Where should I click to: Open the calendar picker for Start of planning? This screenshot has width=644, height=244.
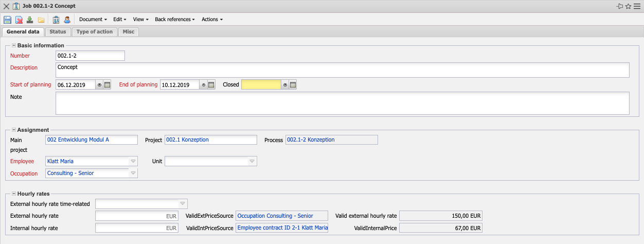coord(108,85)
